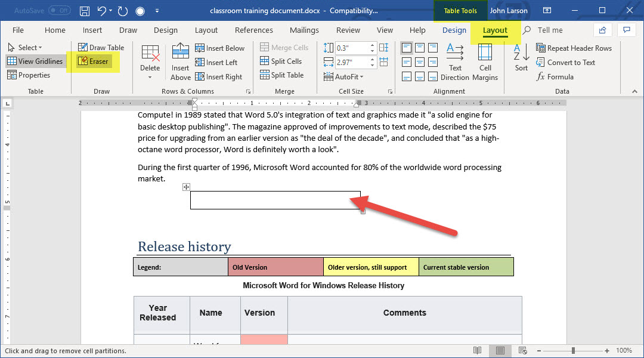Open the Mailings tab
Image resolution: width=644 pixels, height=358 pixels.
(x=304, y=30)
